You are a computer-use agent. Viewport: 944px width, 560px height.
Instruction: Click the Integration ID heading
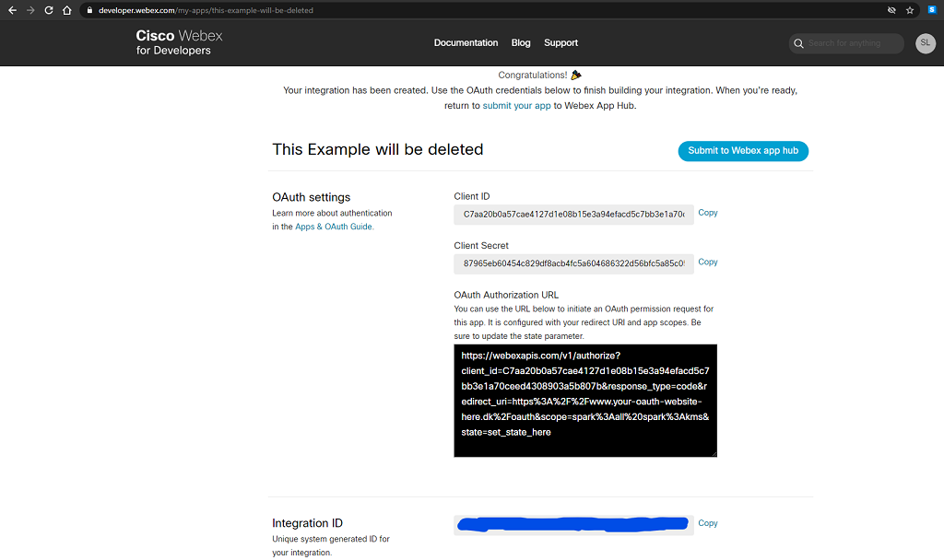(307, 523)
